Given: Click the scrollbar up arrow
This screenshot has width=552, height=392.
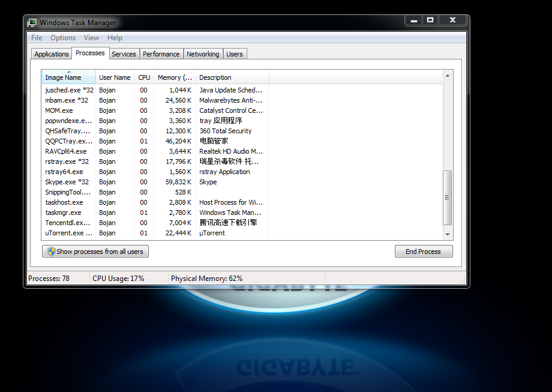Looking at the screenshot, I should 448,76.
